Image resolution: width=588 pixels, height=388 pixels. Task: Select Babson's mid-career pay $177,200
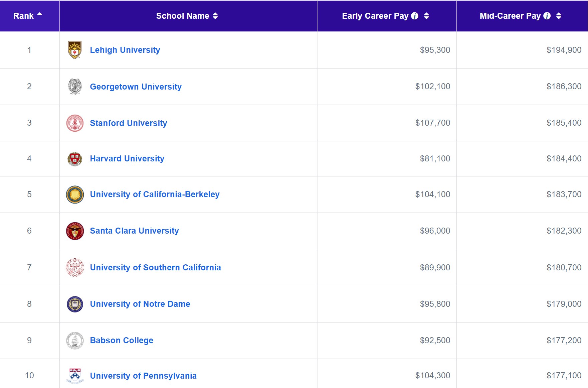tap(564, 340)
